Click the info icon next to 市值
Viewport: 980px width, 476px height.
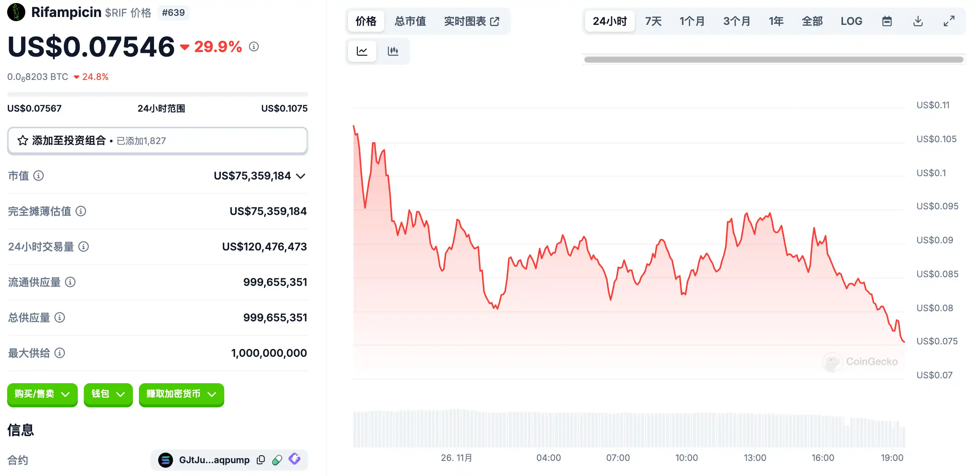tap(39, 176)
